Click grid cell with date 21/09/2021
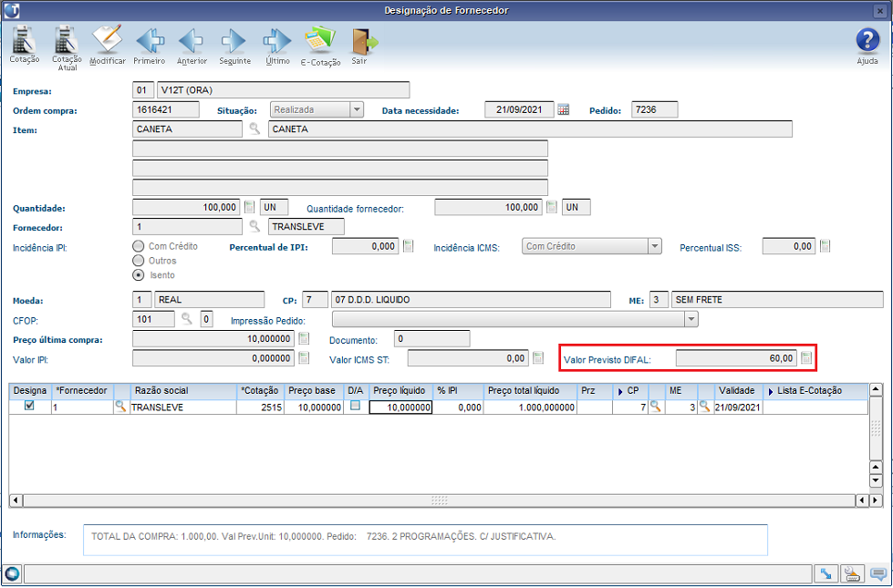 click(x=738, y=407)
